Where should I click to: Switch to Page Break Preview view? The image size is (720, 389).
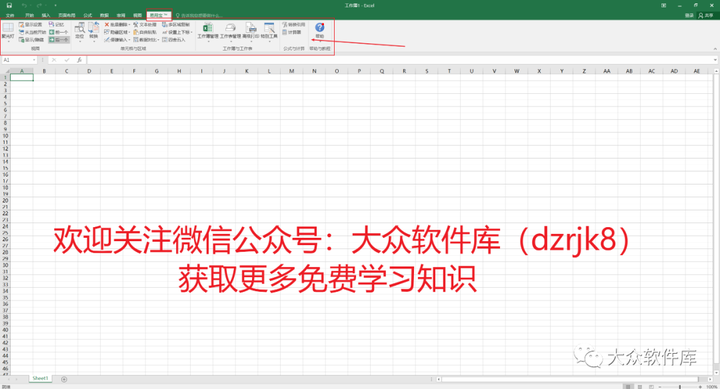[651, 387]
